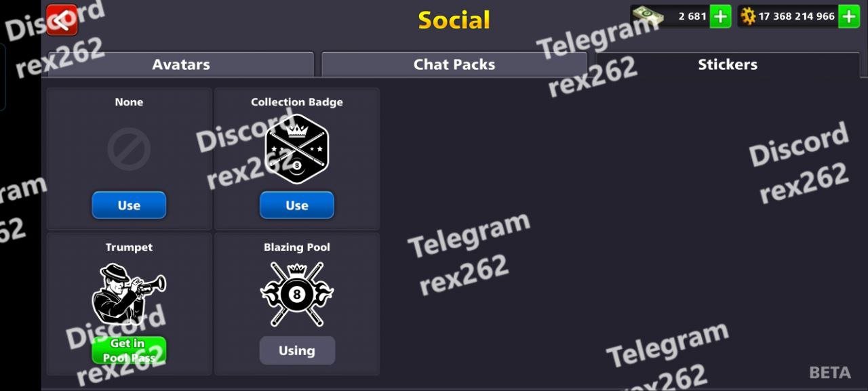
Task: Add coins with green plus button
Action: [x=849, y=16]
